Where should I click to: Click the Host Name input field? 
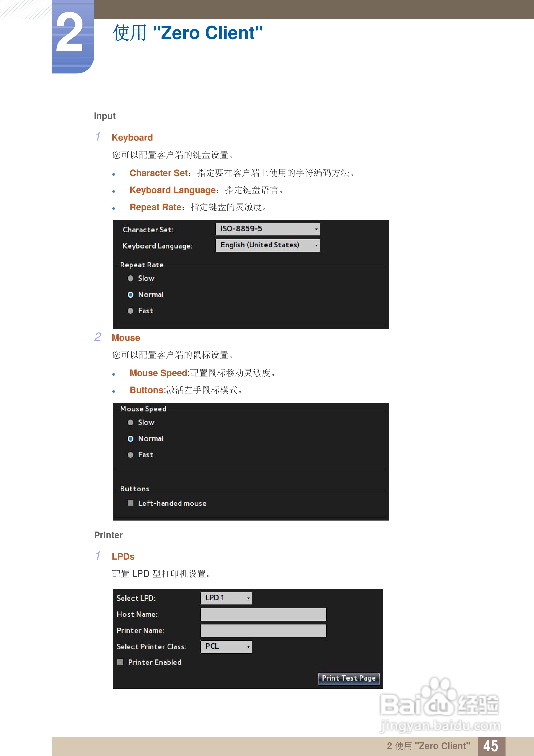pyautogui.click(x=263, y=614)
